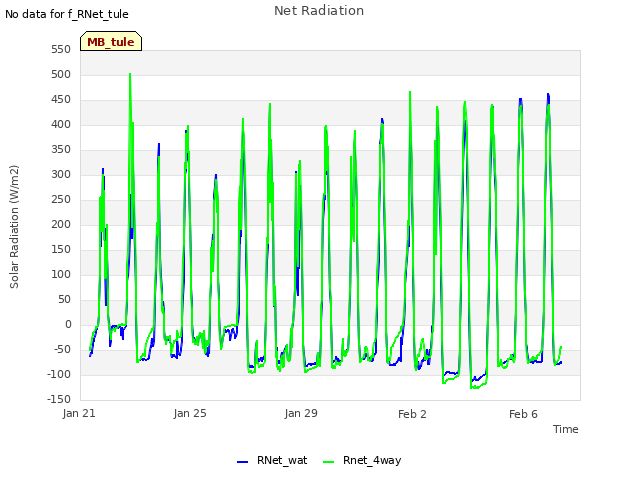This screenshot has width=640, height=480.
Task: Click the 500 y-axis tick label
Action: (x=61, y=74)
